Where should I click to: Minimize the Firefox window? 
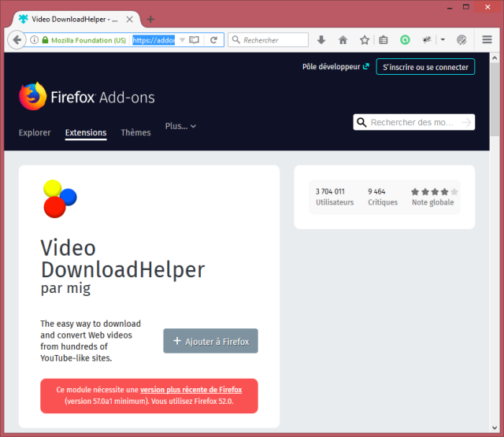[450, 7]
